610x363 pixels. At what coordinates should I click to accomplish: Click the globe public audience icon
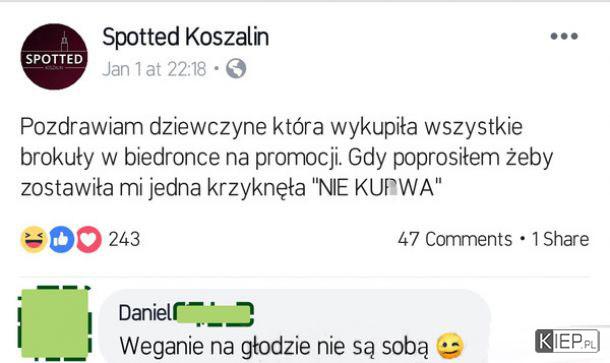point(236,69)
